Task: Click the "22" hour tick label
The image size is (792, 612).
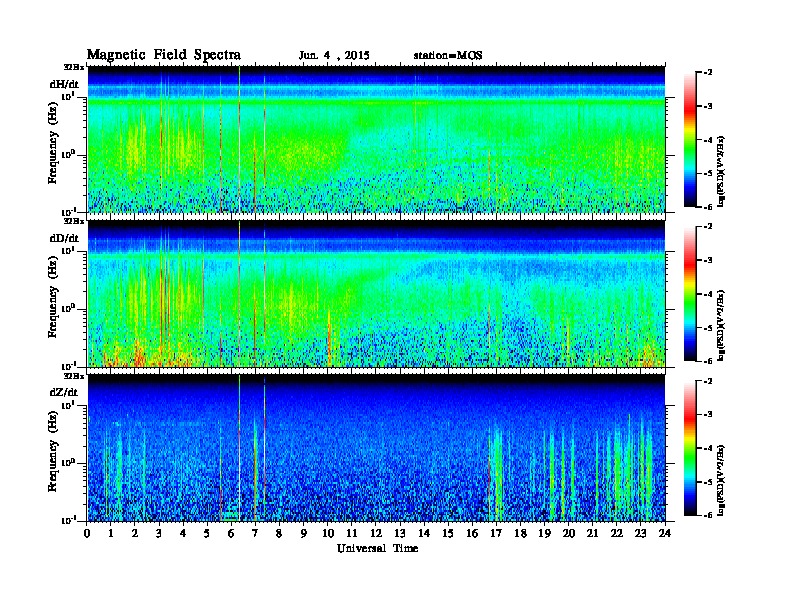Action: click(x=617, y=533)
